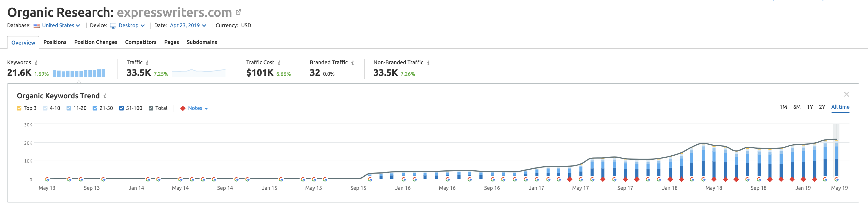Click the 7.26% non-branded change
The height and width of the screenshot is (210, 868).
pyautogui.click(x=408, y=74)
